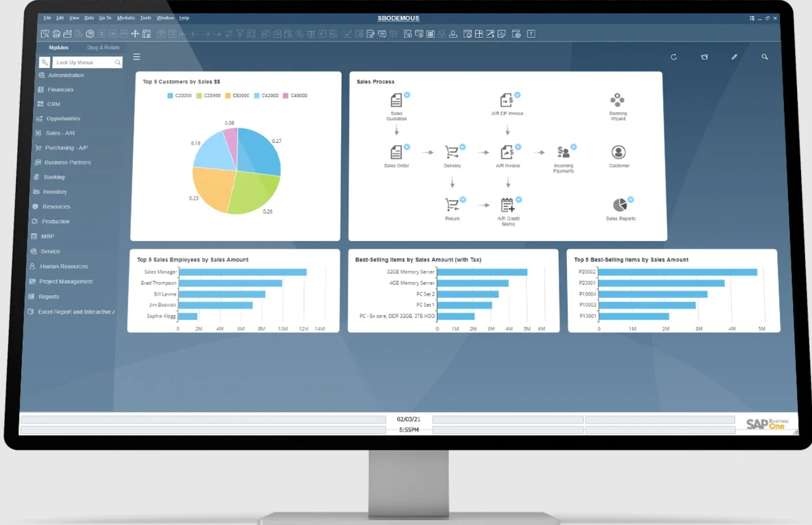This screenshot has width=812, height=525.
Task: Click the Customer icon in Sales Process
Action: click(618, 153)
